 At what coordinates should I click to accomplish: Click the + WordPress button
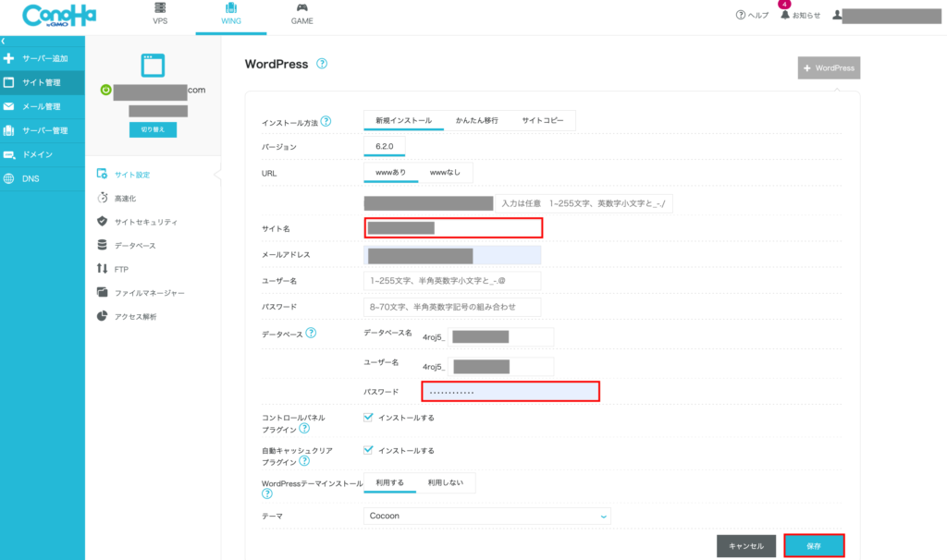[x=829, y=68]
